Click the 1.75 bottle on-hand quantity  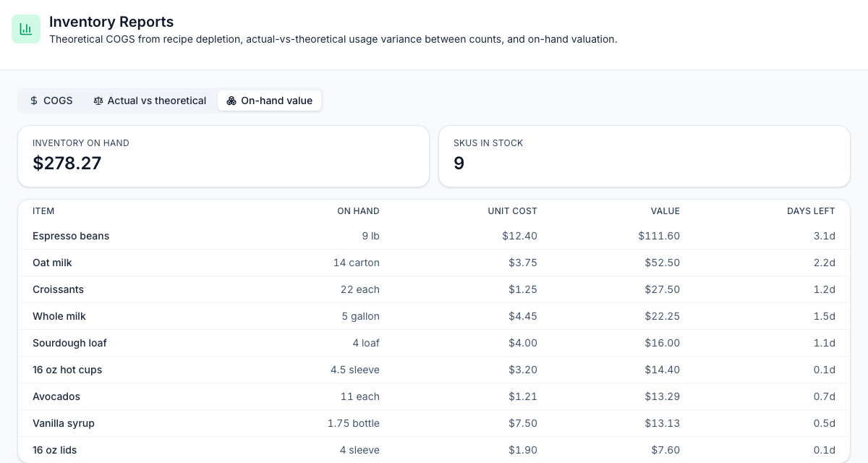(x=354, y=423)
